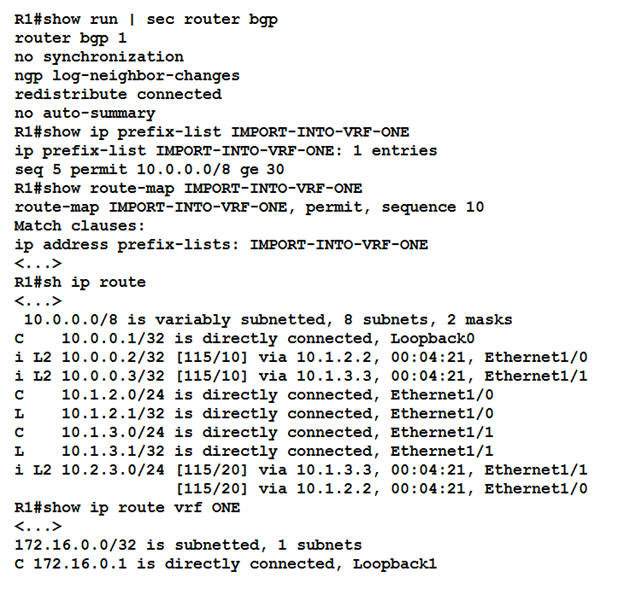Click the 172.16.0.1 Loopback1 connected route
The width and height of the screenshot is (637, 613).
tap(225, 564)
